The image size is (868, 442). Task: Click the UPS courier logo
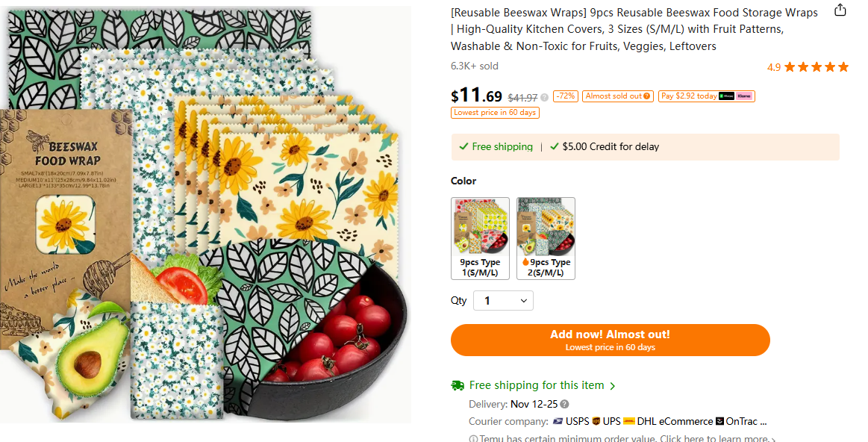pyautogui.click(x=594, y=420)
